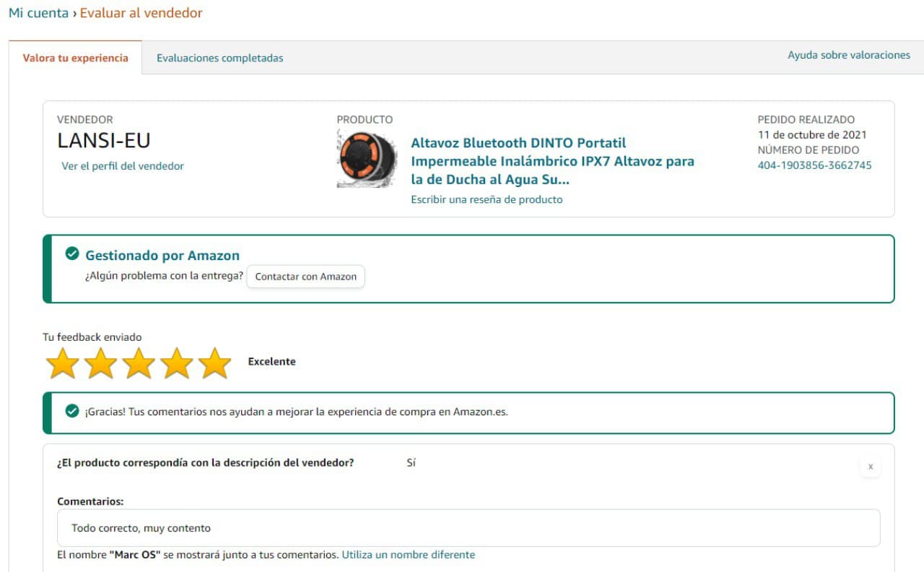The width and height of the screenshot is (924, 572).
Task: Click the Sí answer text
Action: (411, 462)
